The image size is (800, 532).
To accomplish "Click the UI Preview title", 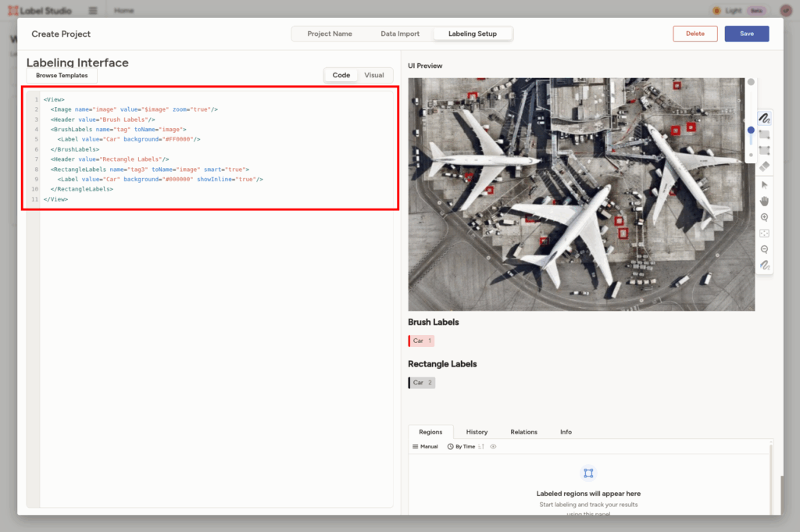I will click(x=425, y=66).
